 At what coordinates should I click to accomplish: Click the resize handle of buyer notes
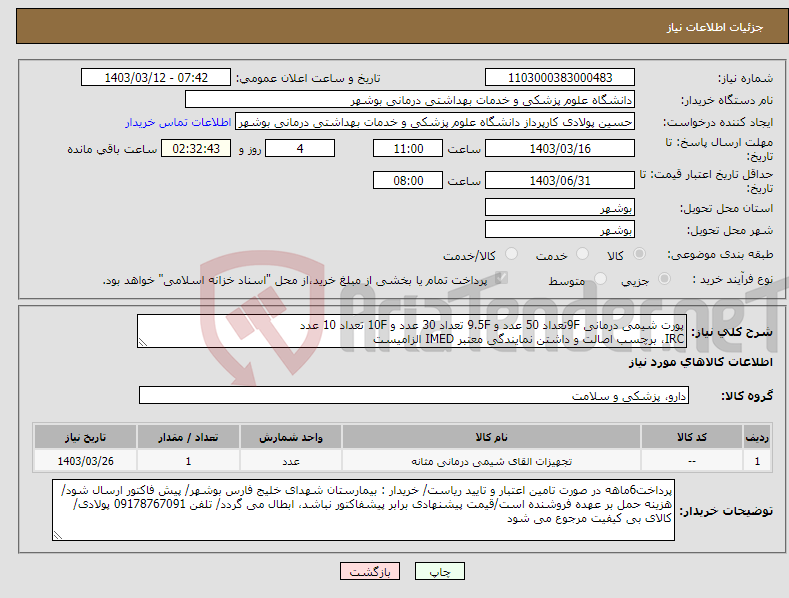58,536
